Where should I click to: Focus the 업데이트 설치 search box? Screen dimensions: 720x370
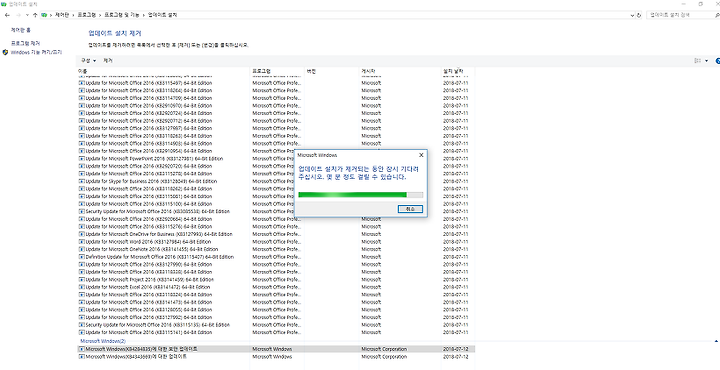click(681, 15)
